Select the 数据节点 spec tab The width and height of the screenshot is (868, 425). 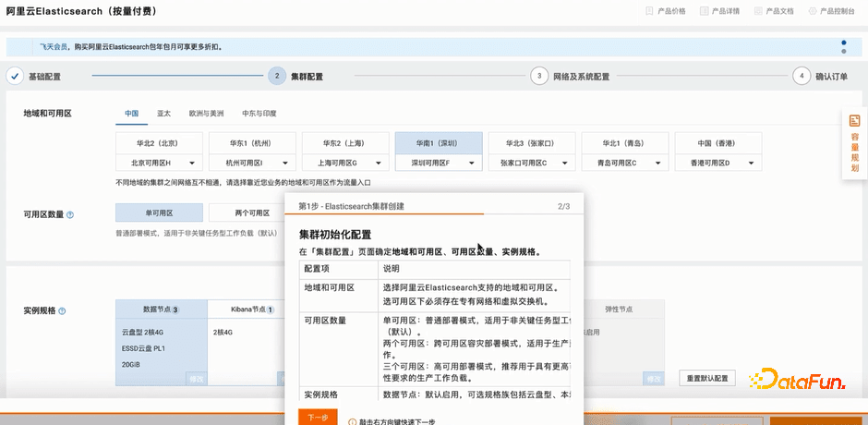[x=161, y=310]
